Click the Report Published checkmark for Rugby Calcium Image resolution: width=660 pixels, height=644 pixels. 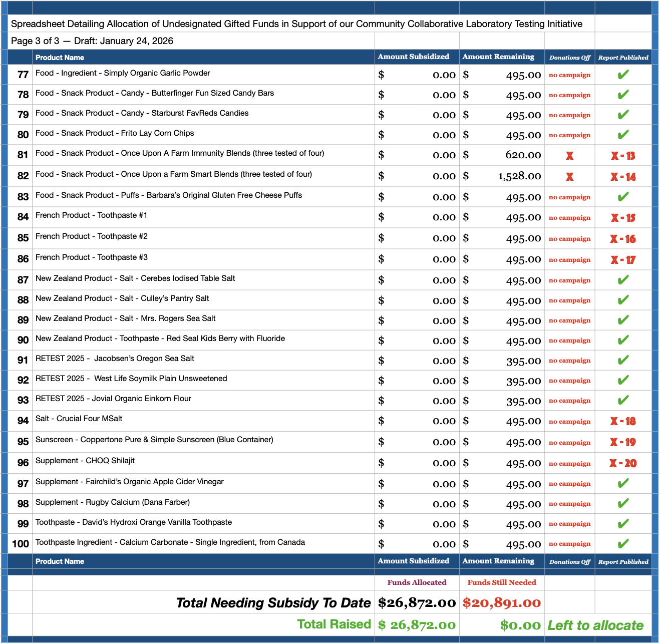623,503
